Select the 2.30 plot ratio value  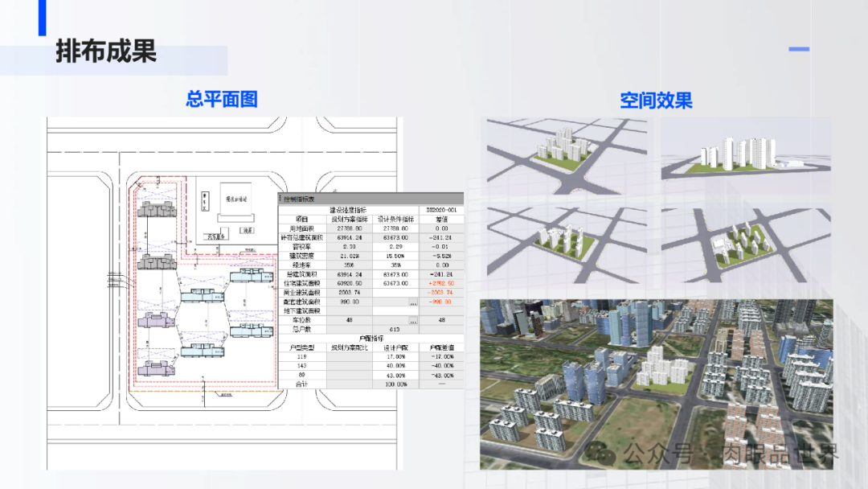click(350, 247)
